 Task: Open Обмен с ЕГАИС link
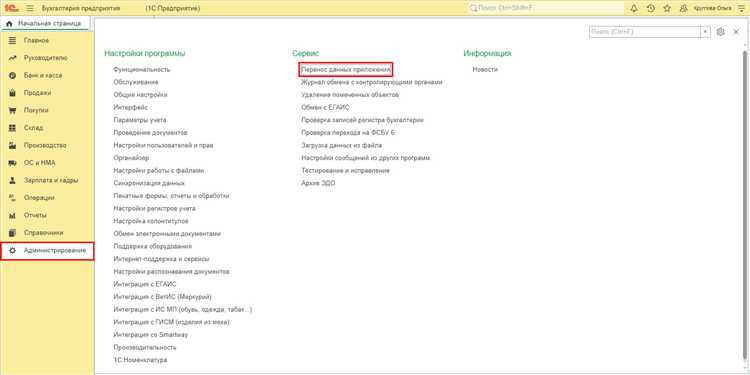pyautogui.click(x=325, y=108)
